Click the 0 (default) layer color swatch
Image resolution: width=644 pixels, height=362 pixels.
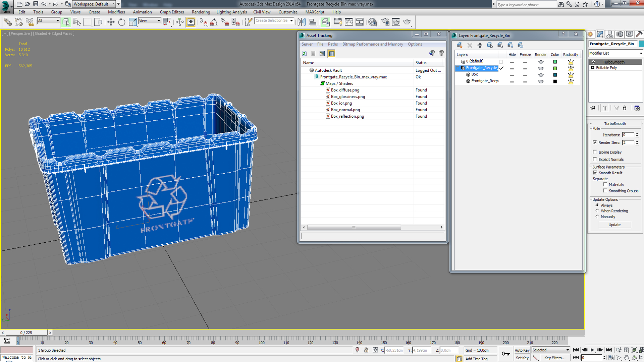coord(555,62)
